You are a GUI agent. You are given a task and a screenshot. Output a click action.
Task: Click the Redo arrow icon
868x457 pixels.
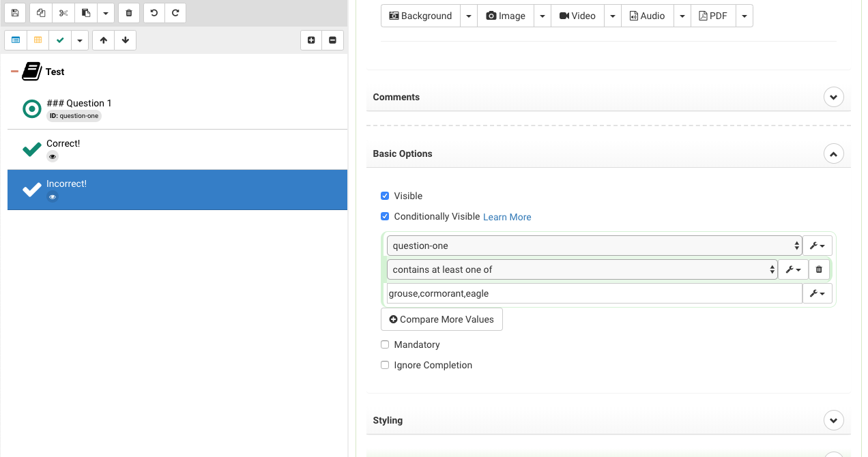coord(175,13)
